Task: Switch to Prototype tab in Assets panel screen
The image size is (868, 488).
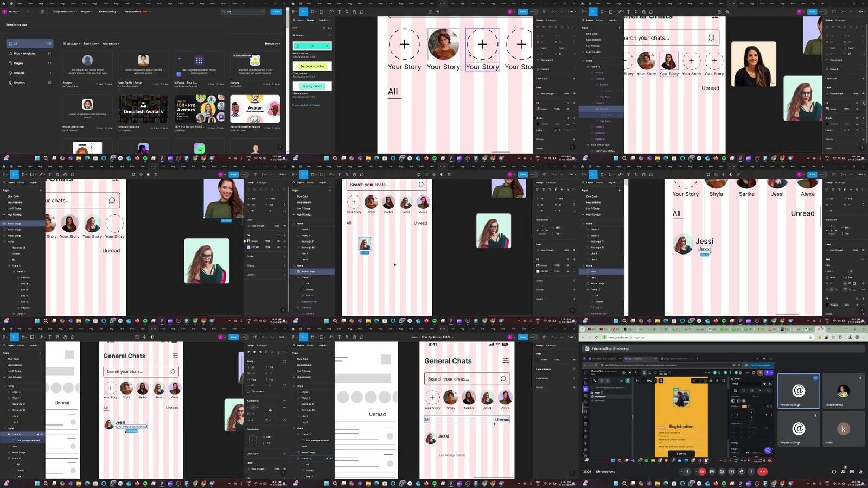Action: [x=551, y=20]
